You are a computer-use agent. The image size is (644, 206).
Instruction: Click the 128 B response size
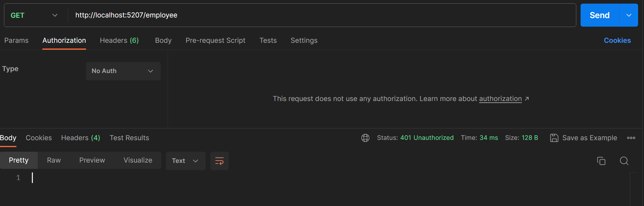click(530, 138)
